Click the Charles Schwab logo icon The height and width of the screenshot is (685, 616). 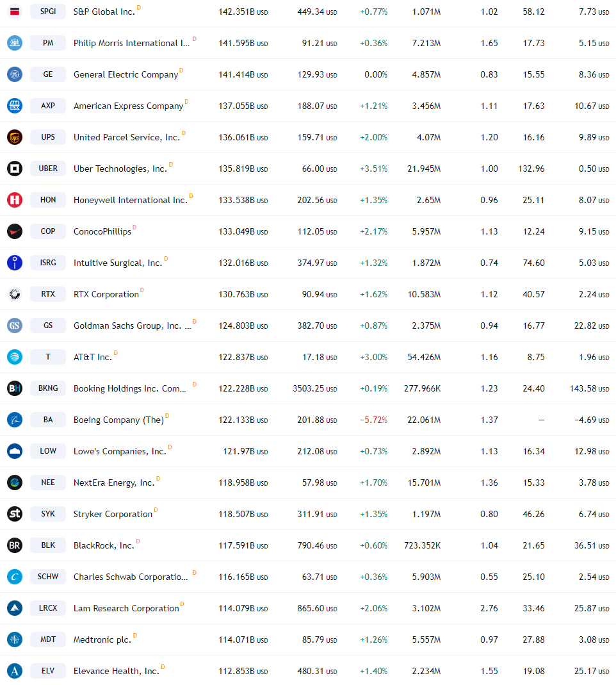click(15, 577)
